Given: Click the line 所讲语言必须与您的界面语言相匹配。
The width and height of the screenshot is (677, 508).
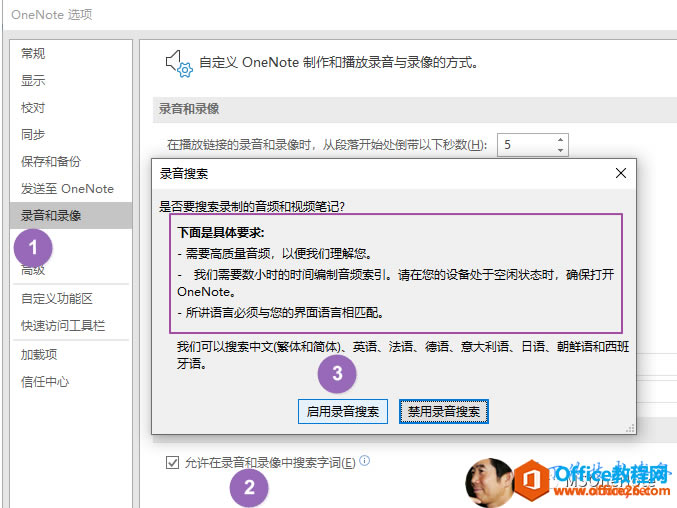Looking at the screenshot, I should [x=281, y=312].
